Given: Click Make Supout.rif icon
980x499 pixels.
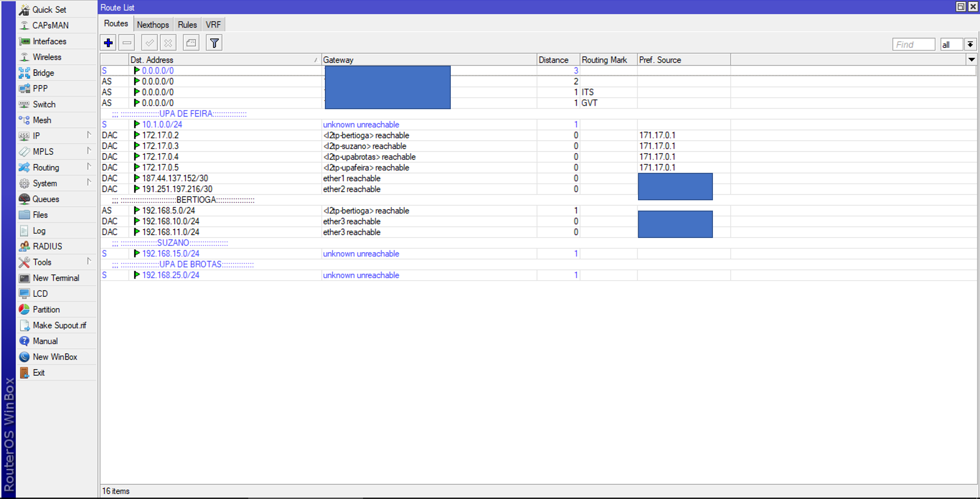Looking at the screenshot, I should [24, 326].
